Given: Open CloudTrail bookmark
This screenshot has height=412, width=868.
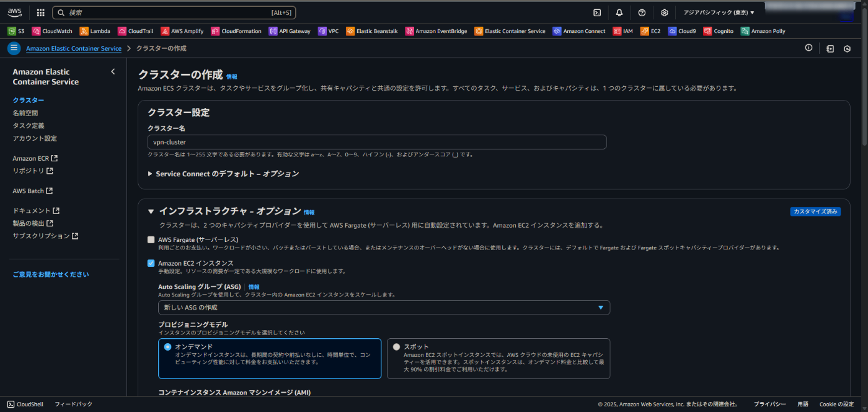Looking at the screenshot, I should pos(136,31).
